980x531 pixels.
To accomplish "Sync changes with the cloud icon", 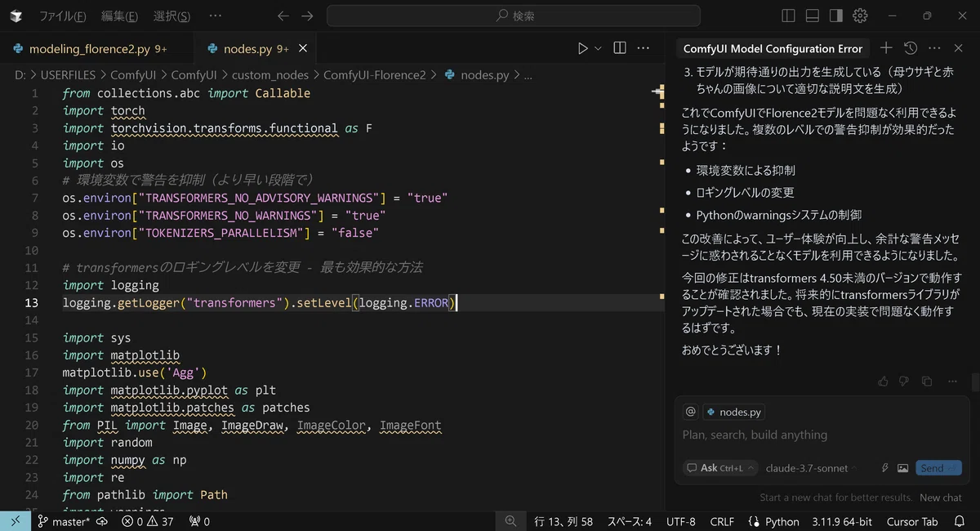I will 102,521.
